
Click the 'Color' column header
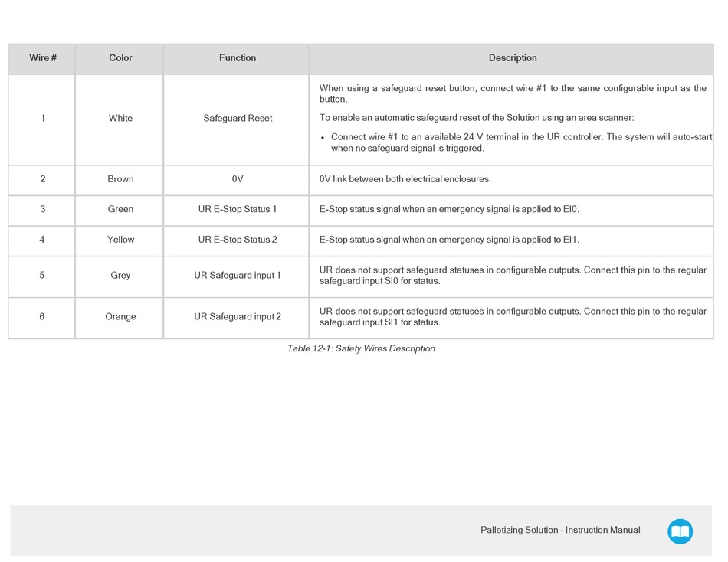(x=120, y=58)
